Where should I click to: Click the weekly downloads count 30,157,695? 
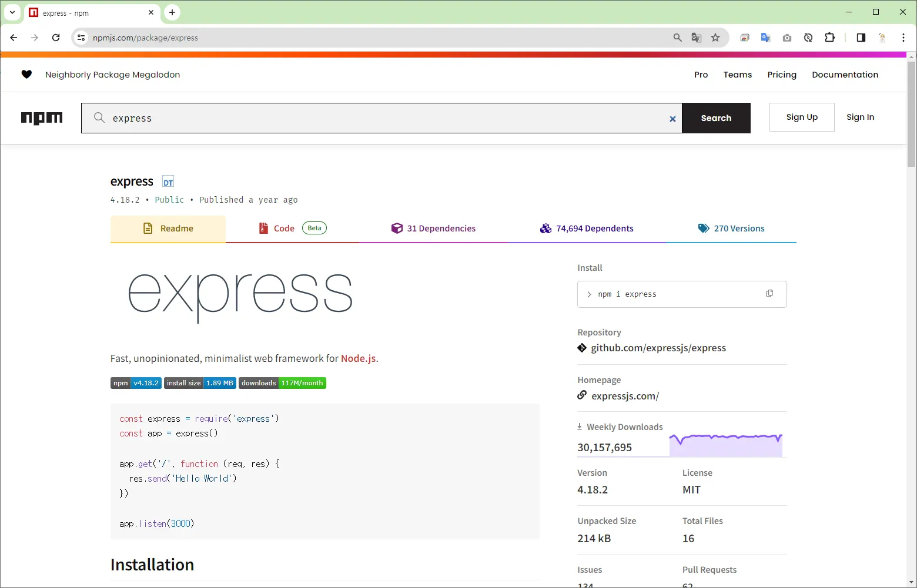pyautogui.click(x=604, y=448)
